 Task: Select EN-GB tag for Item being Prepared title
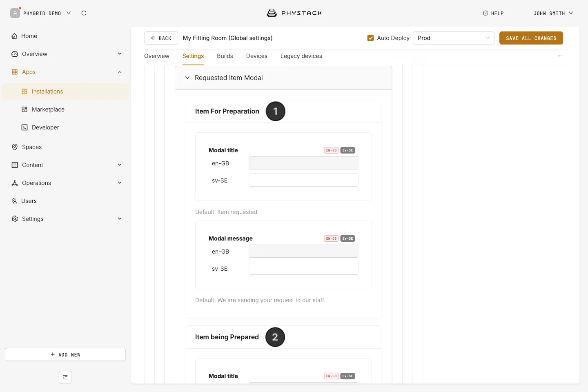[x=331, y=376]
